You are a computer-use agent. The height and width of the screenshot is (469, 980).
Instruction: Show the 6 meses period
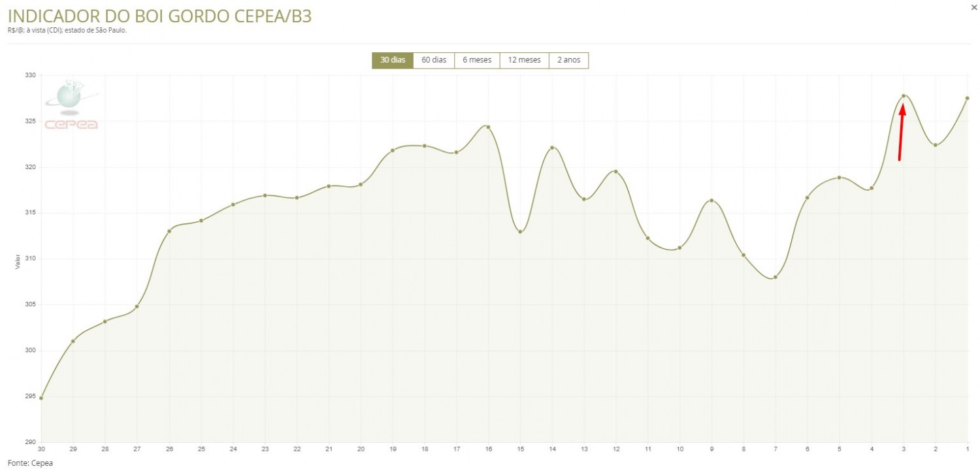tap(477, 60)
